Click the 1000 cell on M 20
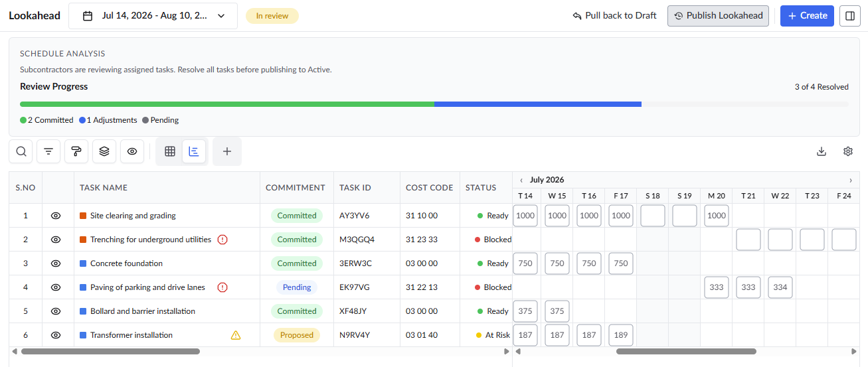The width and height of the screenshot is (868, 367). point(717,216)
